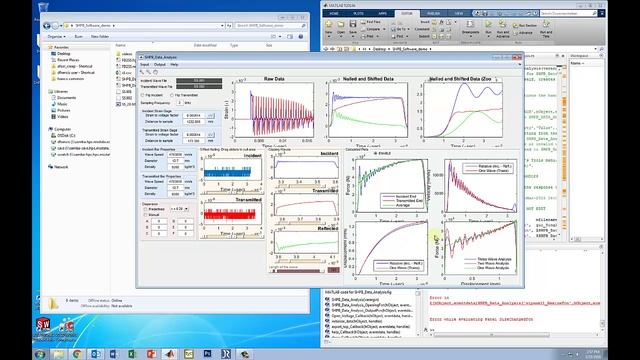Switch to the HOME tab in MATLAB

coord(334,13)
